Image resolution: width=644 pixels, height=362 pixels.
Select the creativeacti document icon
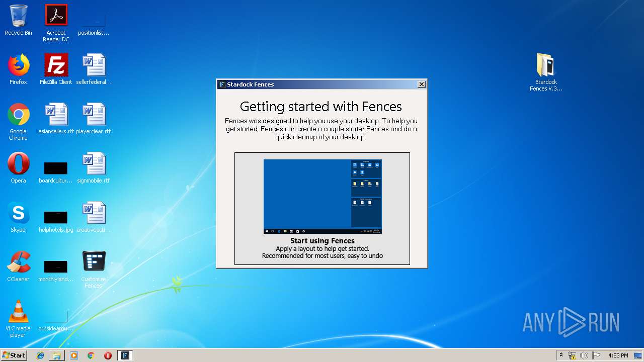(x=94, y=217)
